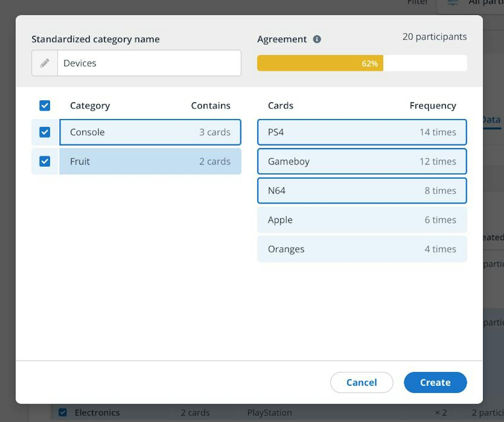Select the Fruit category row
The image size is (504, 422).
point(150,161)
